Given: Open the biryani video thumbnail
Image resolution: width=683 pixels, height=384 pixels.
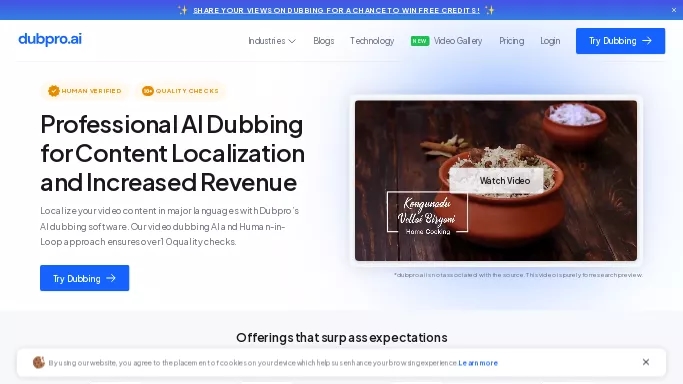Looking at the screenshot, I should pyautogui.click(x=496, y=181).
